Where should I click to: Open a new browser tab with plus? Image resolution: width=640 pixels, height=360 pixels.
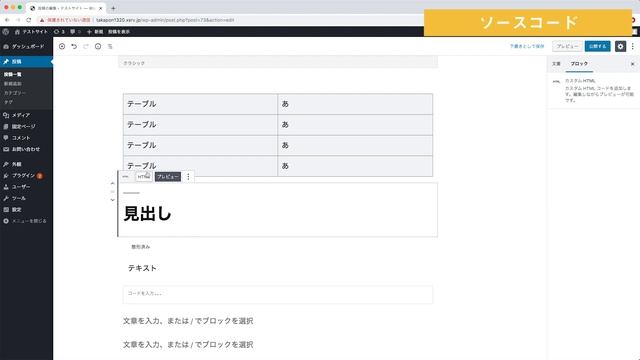[x=113, y=8]
